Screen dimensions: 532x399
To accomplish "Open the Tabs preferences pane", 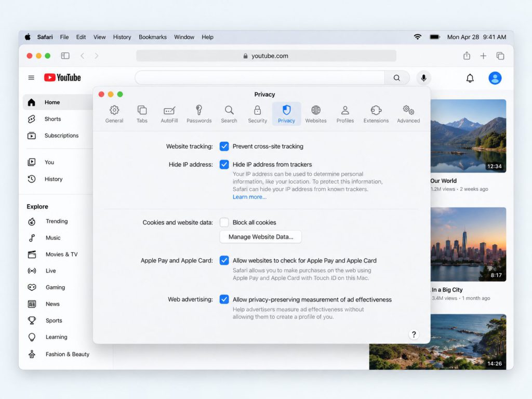I will coord(142,114).
